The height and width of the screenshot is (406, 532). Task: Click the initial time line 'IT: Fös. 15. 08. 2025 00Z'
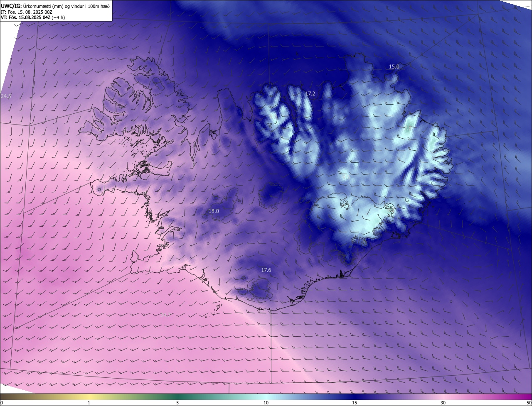click(x=26, y=12)
